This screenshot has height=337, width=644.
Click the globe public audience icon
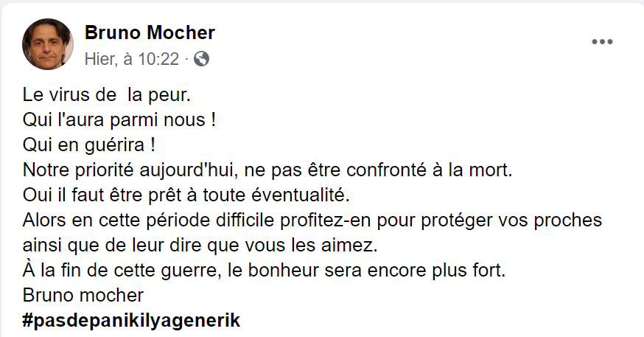pyautogui.click(x=201, y=59)
